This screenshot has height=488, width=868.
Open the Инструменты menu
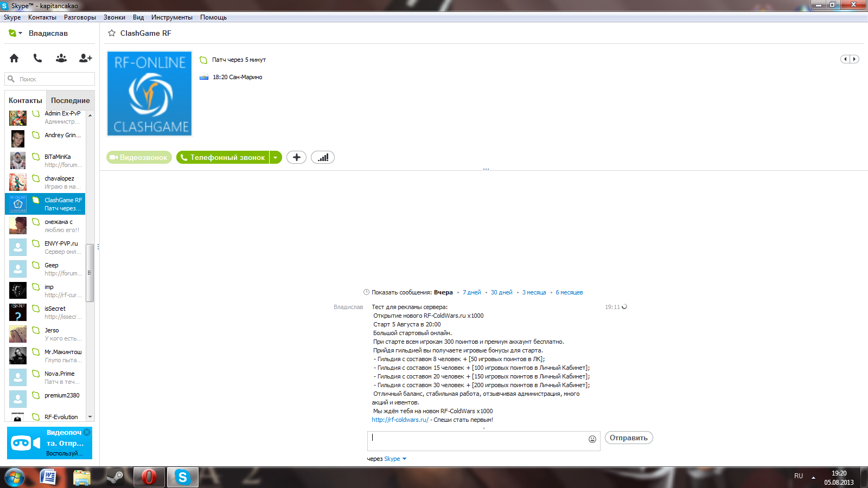(172, 17)
